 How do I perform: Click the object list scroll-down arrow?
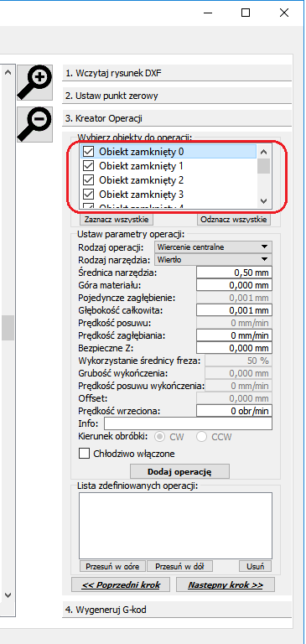tap(264, 201)
